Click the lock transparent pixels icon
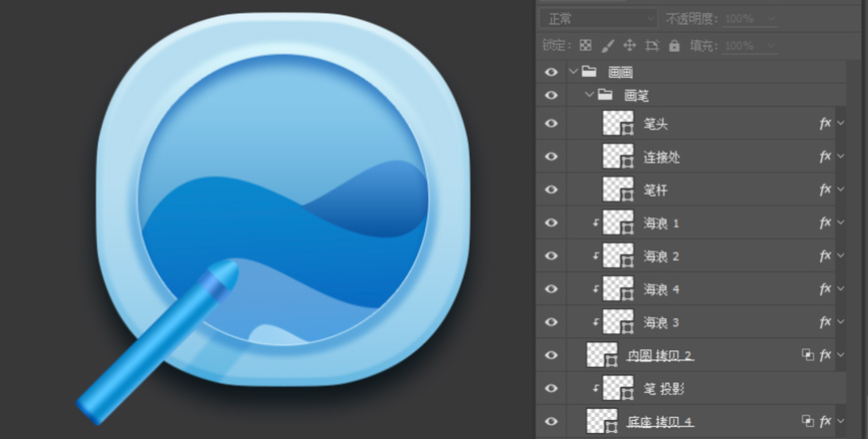 pos(586,46)
